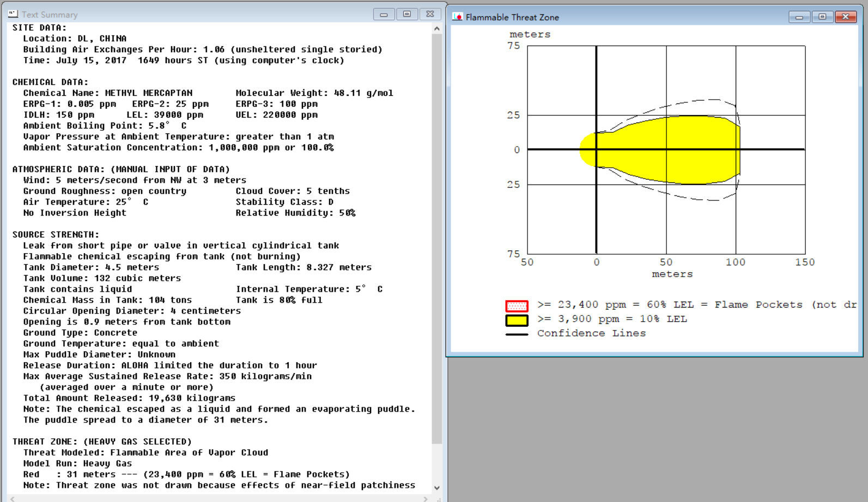Viewport: 868px width, 502px height.
Task: Click 'Max Puddle Diameter: Unknown' line
Action: (99, 354)
